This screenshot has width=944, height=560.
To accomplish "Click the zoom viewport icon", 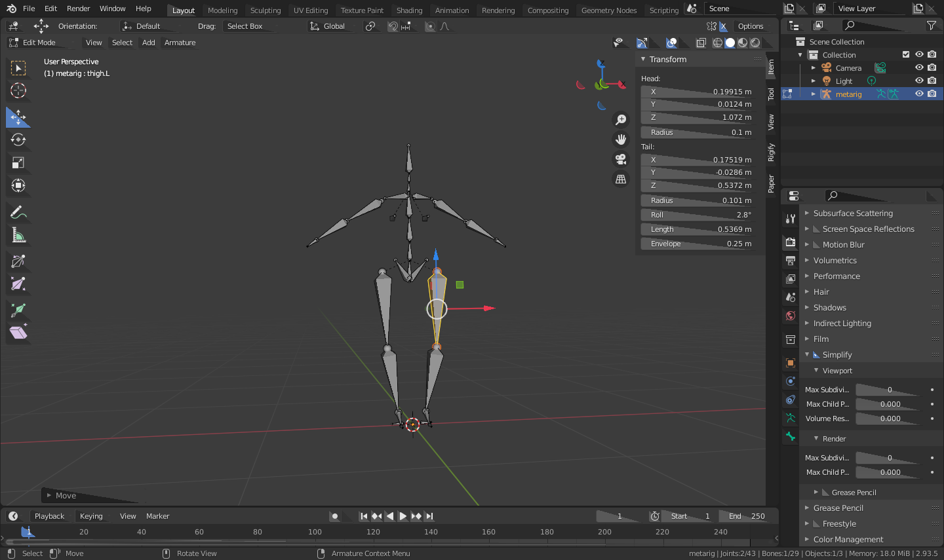I will (x=621, y=120).
